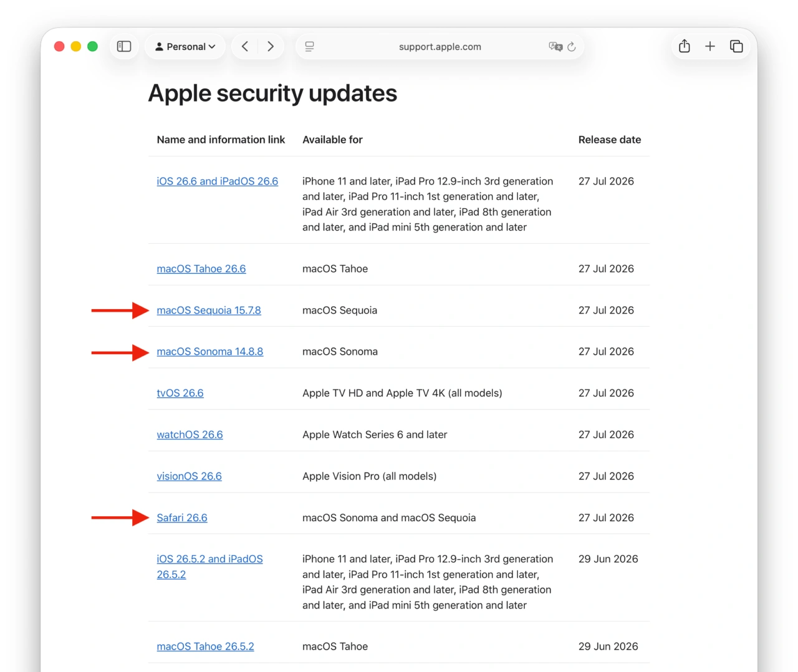The image size is (798, 672).
Task: Click the 'macOS Sonoma' available-for cell
Action: [x=340, y=352]
